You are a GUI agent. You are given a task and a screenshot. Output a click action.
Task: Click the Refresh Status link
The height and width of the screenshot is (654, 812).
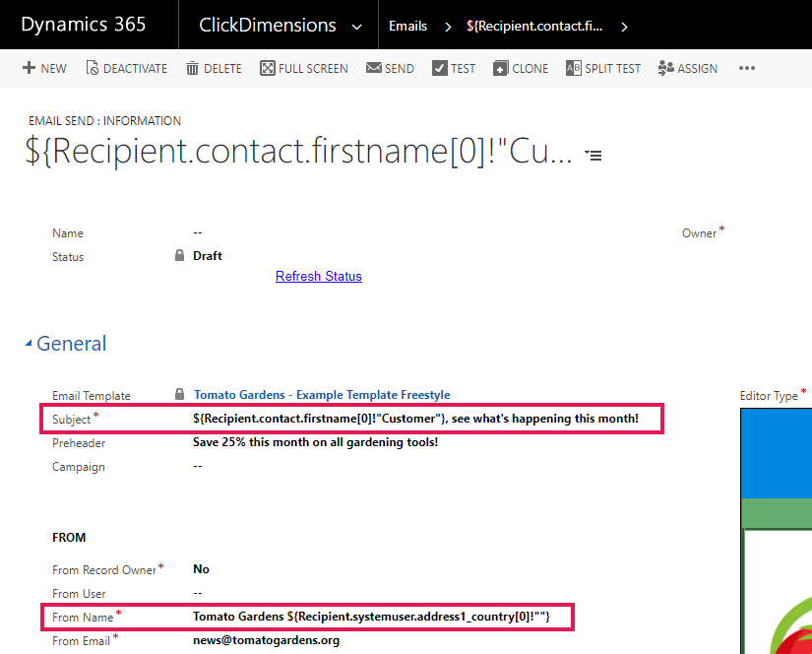pos(319,276)
